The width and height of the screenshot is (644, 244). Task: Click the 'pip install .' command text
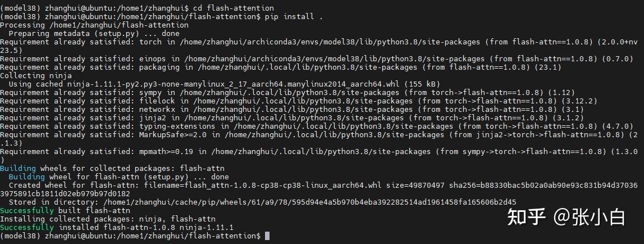[294, 16]
